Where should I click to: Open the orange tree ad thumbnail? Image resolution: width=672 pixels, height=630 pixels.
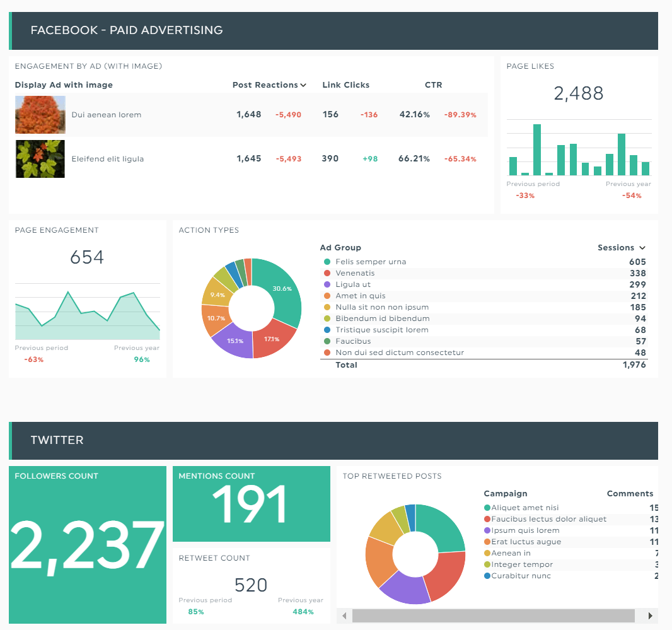point(40,115)
